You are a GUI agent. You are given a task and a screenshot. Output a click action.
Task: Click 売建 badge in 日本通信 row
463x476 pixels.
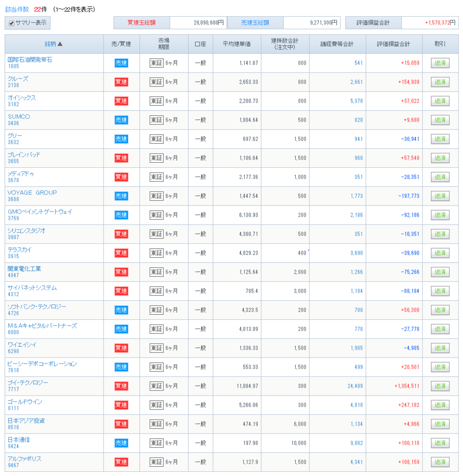121,443
